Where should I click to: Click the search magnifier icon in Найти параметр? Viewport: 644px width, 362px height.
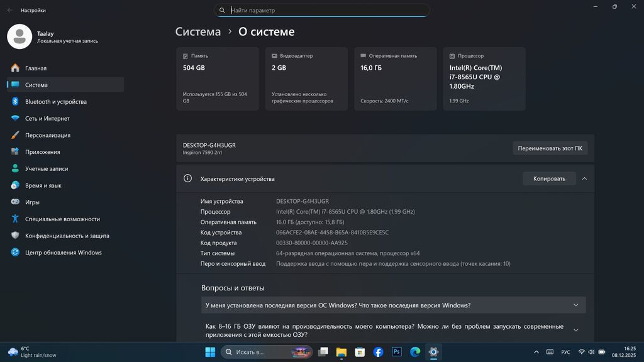click(x=222, y=10)
